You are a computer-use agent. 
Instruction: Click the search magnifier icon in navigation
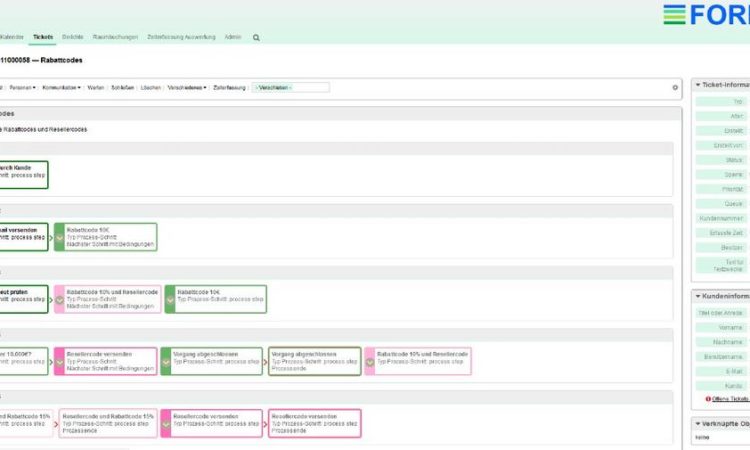[x=256, y=37]
